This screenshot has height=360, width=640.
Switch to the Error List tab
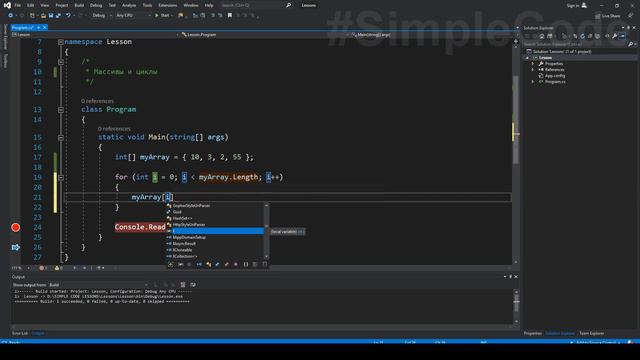(x=20, y=333)
